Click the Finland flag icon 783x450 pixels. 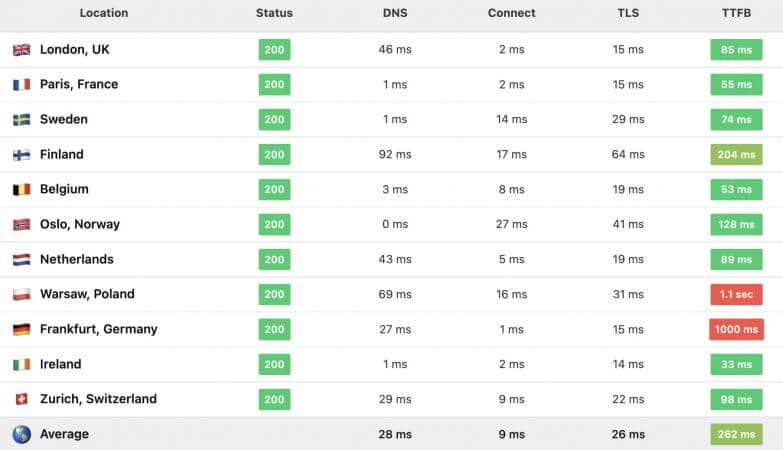point(21,154)
